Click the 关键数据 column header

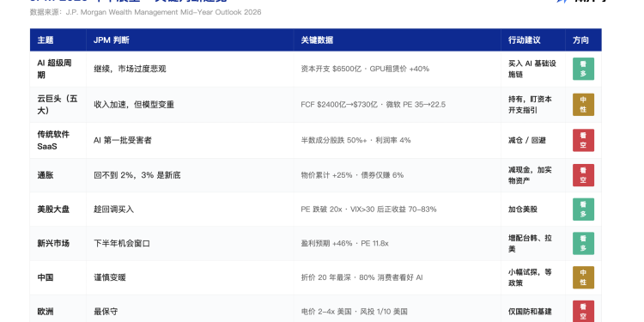[x=398, y=39]
